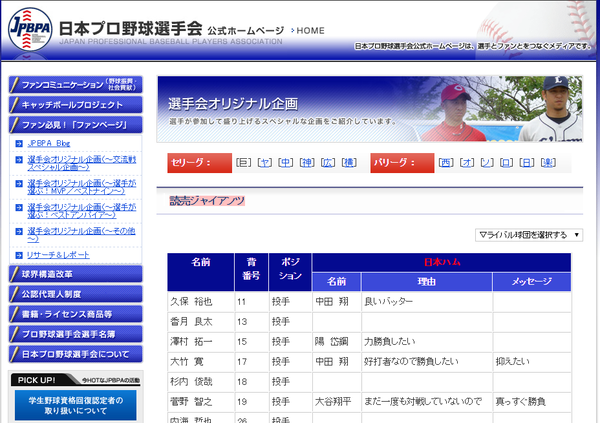Select Central League team [ヤ]
Screen dimensions: 600x423
pos(264,163)
